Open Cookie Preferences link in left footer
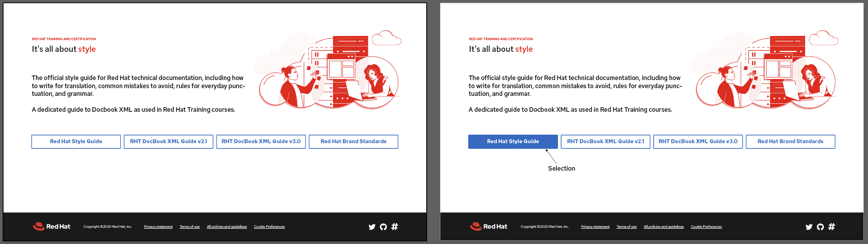 point(269,227)
